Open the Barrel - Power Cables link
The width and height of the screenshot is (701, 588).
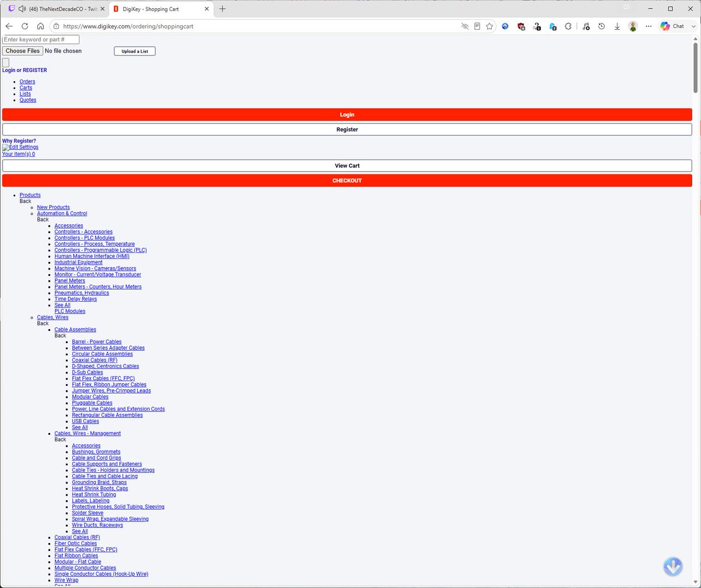pos(97,342)
